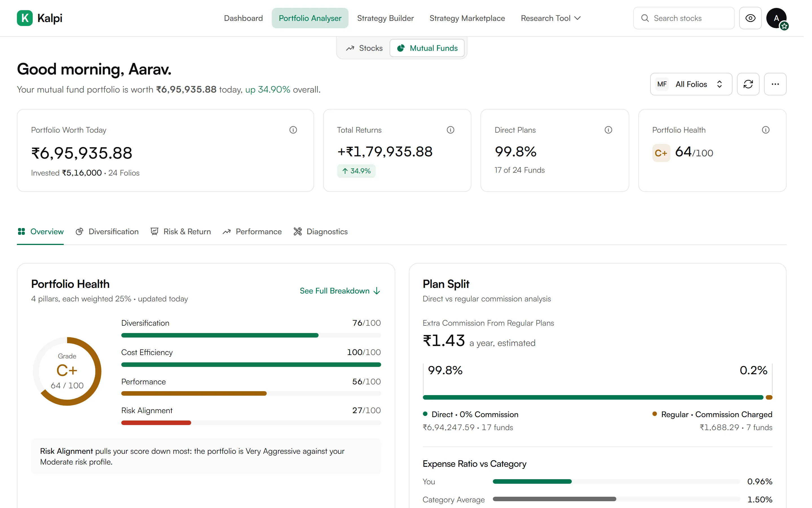Click the Diversification score progress bar

coord(251,335)
